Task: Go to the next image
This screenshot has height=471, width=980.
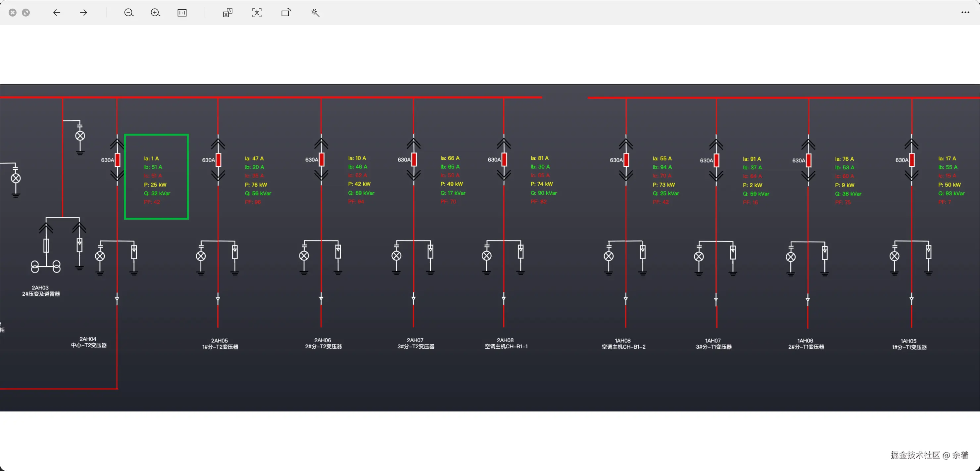Action: click(x=84, y=13)
